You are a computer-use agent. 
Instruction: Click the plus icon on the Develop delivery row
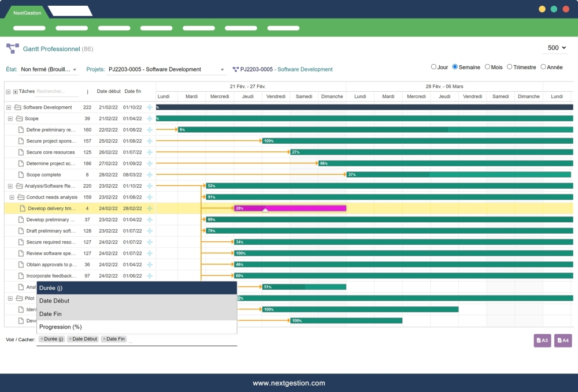click(x=150, y=208)
